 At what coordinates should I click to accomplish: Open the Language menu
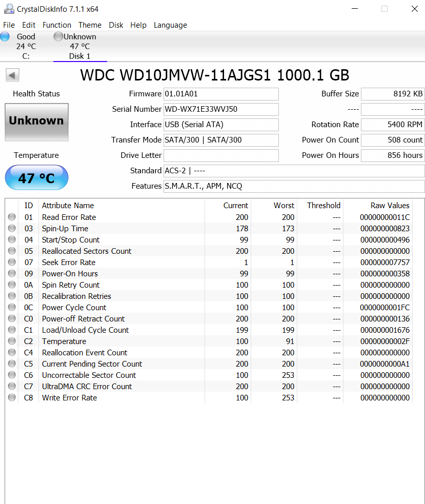170,25
